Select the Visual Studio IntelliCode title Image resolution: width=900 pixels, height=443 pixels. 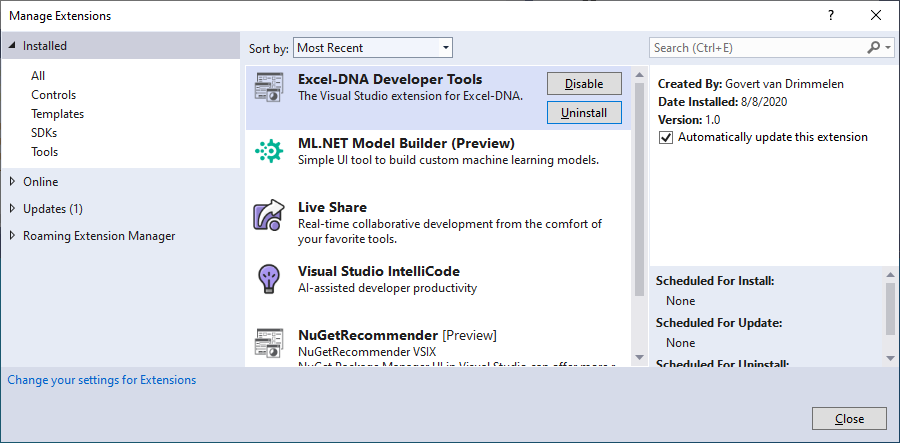379,271
